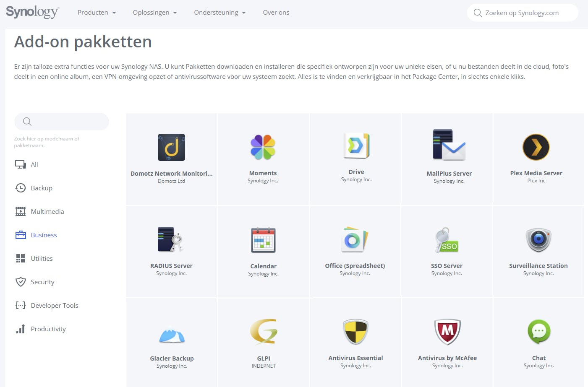This screenshot has width=588, height=387.
Task: Show the Security category packages
Action: (42, 282)
